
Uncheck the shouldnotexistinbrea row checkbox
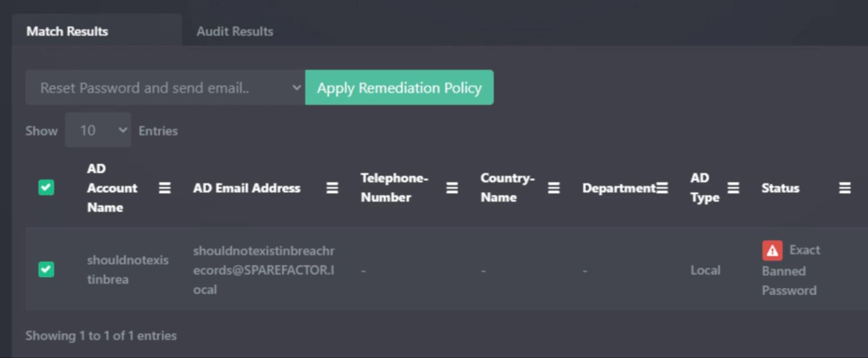(46, 269)
